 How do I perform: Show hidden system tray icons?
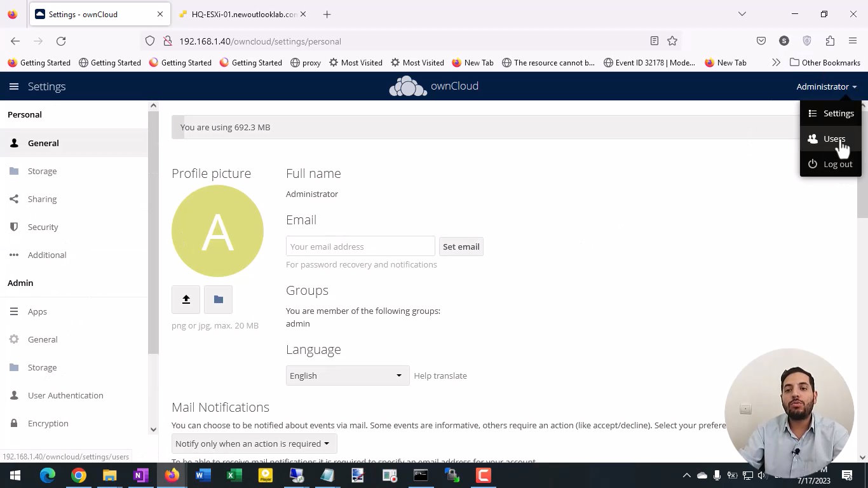[x=686, y=475]
